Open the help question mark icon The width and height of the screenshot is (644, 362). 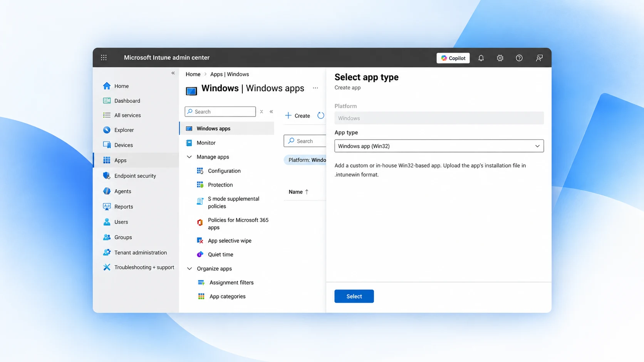click(x=519, y=58)
